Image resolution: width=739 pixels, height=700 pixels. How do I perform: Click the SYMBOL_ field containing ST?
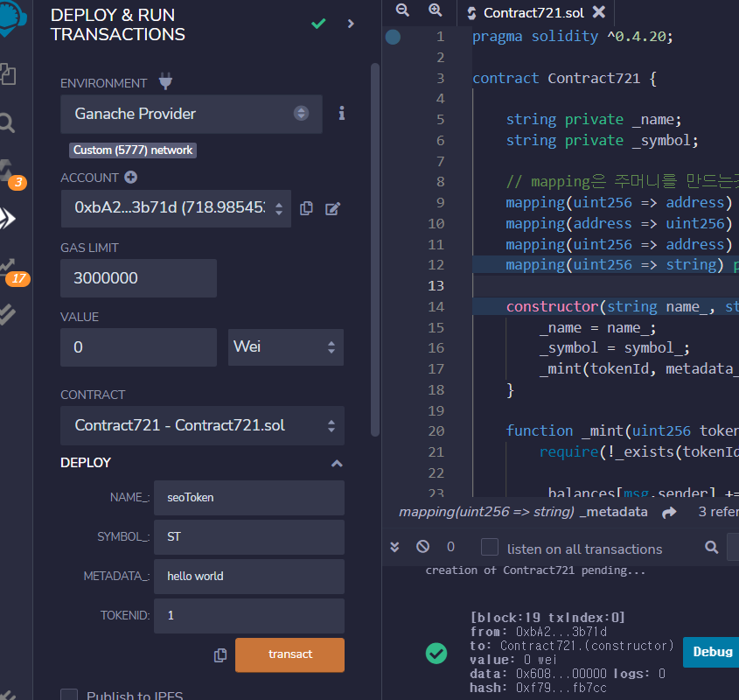249,536
